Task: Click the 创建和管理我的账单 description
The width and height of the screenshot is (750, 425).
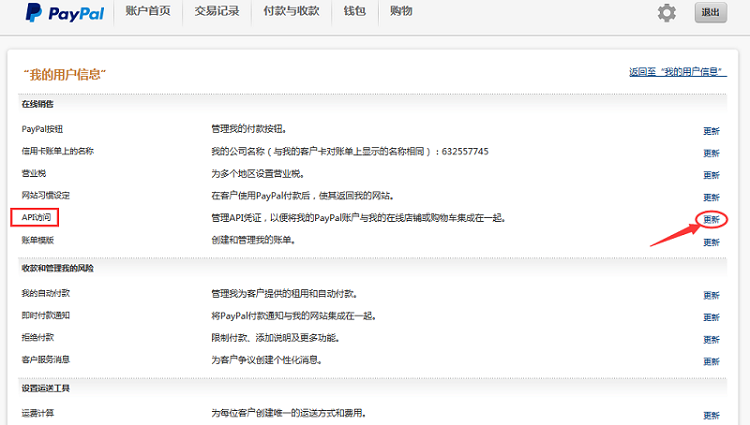Action: 254,240
